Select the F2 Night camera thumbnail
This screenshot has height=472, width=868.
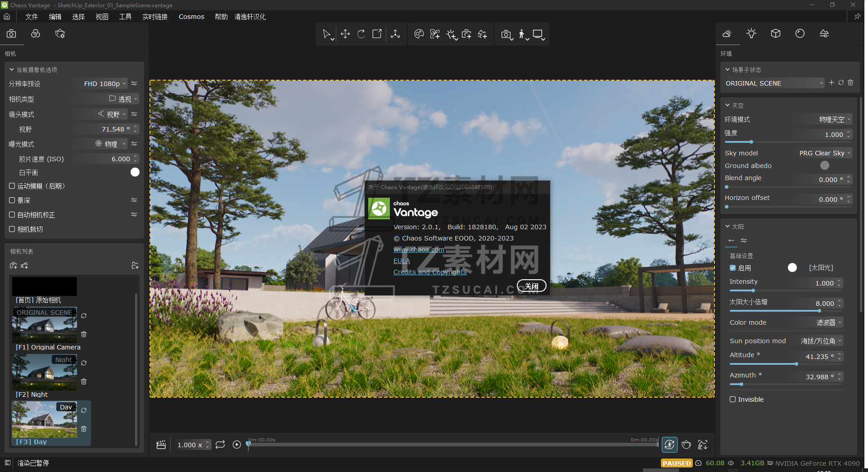coord(45,372)
